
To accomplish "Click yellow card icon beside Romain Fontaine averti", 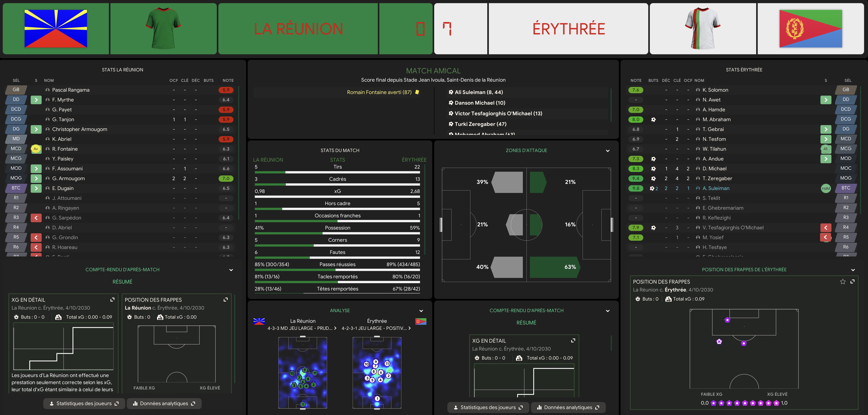I will click(417, 92).
